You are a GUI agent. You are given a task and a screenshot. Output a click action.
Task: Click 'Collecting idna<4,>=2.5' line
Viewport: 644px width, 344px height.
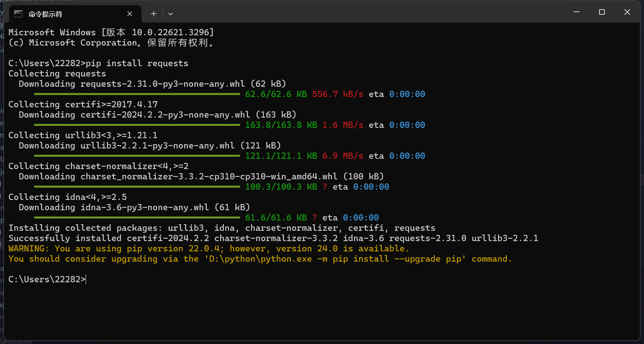[68, 197]
